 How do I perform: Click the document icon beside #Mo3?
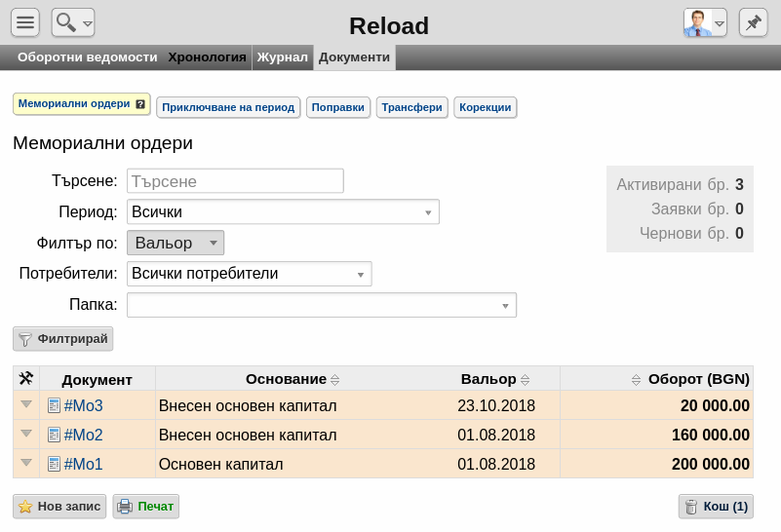54,405
